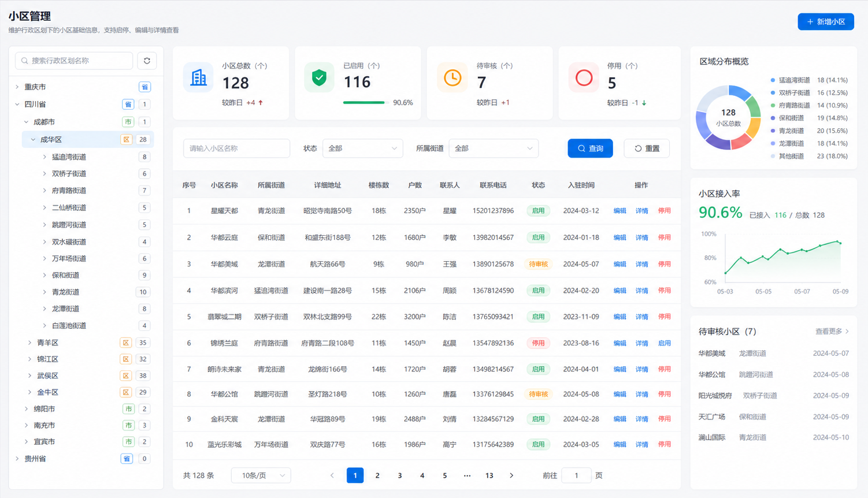Click the 待审核 status tag for 华都公馆
This screenshot has width=868, height=498.
pyautogui.click(x=538, y=394)
